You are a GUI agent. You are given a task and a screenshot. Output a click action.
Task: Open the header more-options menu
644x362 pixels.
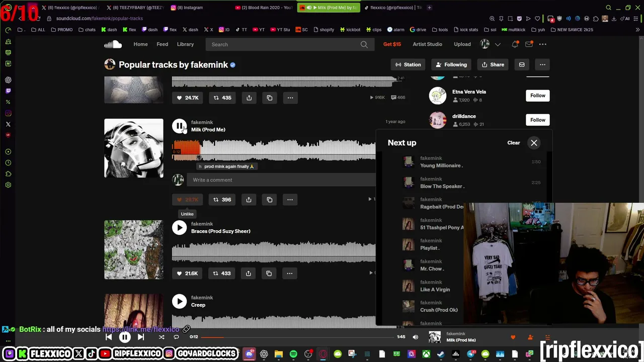point(542,44)
